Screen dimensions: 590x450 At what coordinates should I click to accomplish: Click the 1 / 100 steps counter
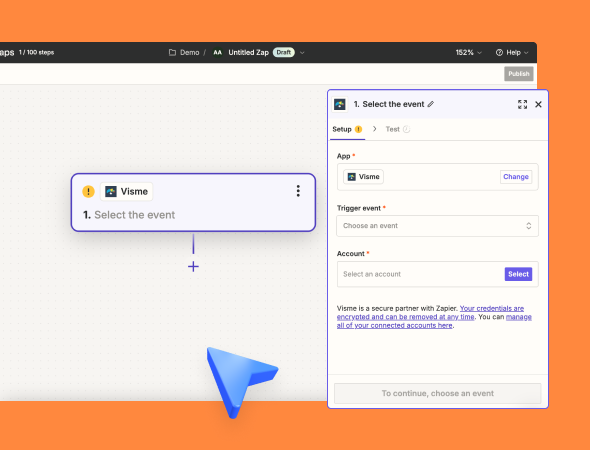coord(36,52)
